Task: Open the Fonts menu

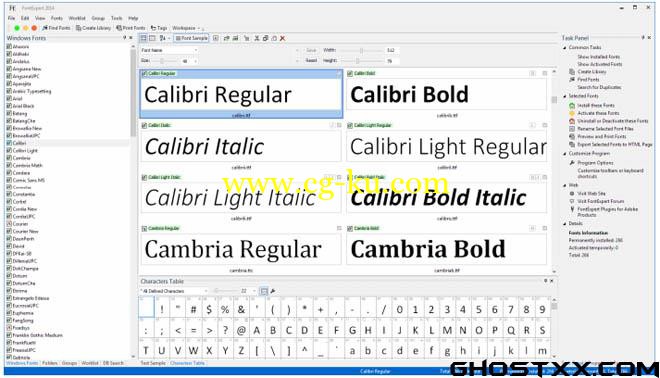Action: click(x=56, y=18)
